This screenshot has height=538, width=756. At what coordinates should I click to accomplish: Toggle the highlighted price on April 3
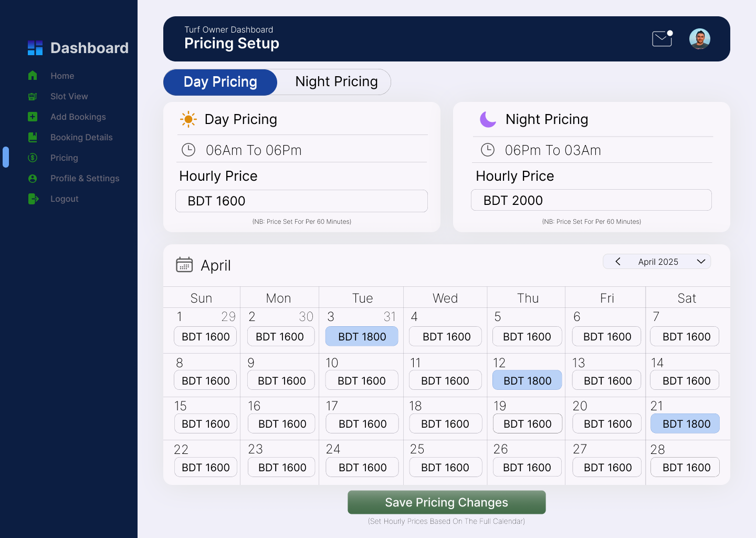coord(361,336)
